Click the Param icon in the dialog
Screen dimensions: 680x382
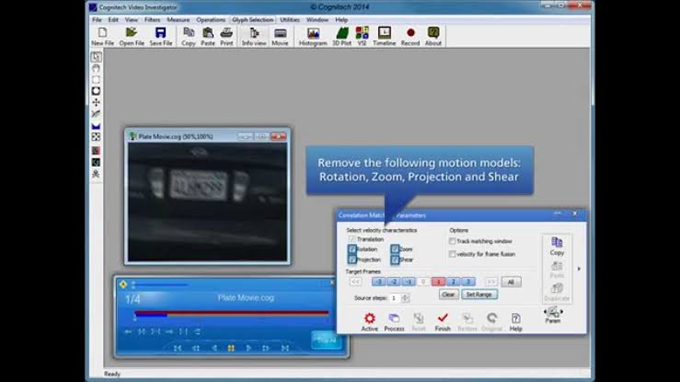(552, 315)
